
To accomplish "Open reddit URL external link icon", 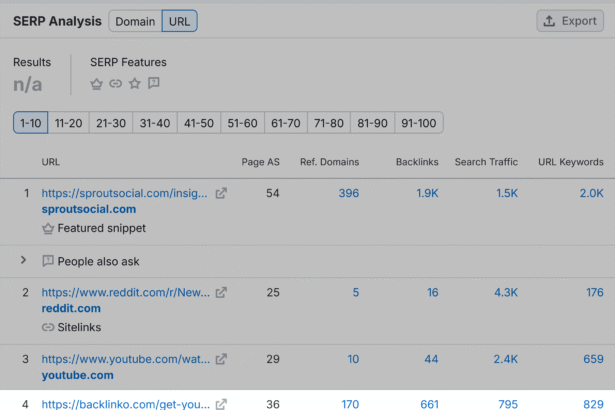I will tap(222, 292).
